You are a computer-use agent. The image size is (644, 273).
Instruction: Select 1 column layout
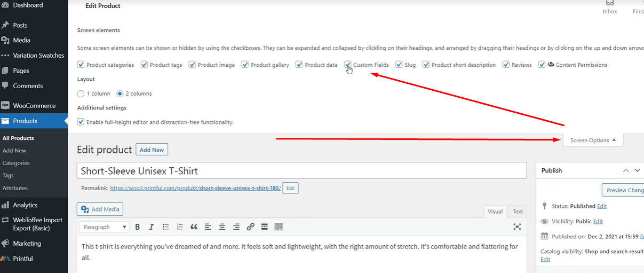(x=81, y=93)
